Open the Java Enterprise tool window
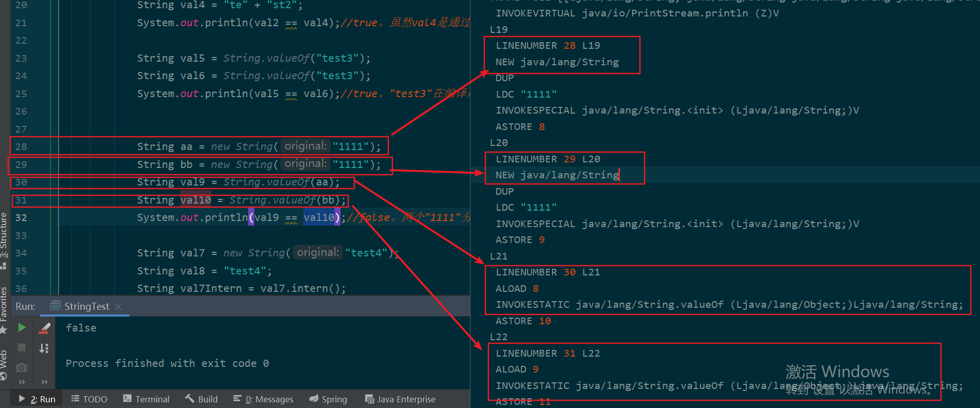Image resolution: width=980 pixels, height=408 pixels. 400,399
